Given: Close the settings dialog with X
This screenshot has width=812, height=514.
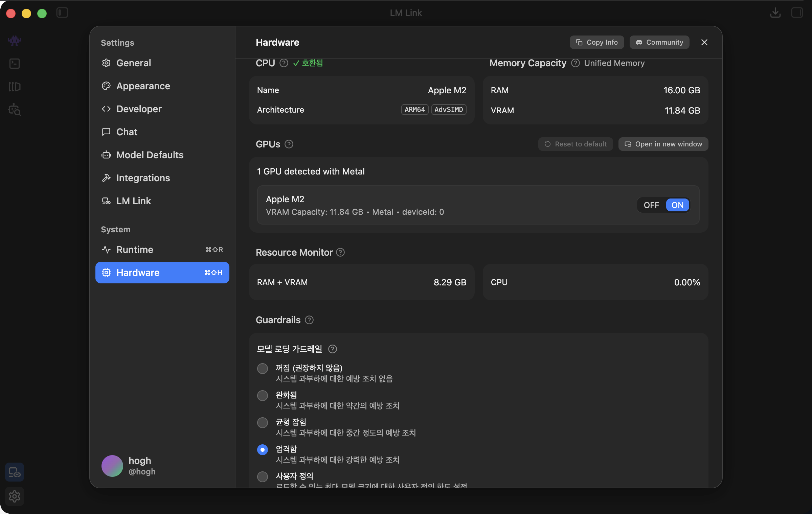Looking at the screenshot, I should [x=704, y=42].
